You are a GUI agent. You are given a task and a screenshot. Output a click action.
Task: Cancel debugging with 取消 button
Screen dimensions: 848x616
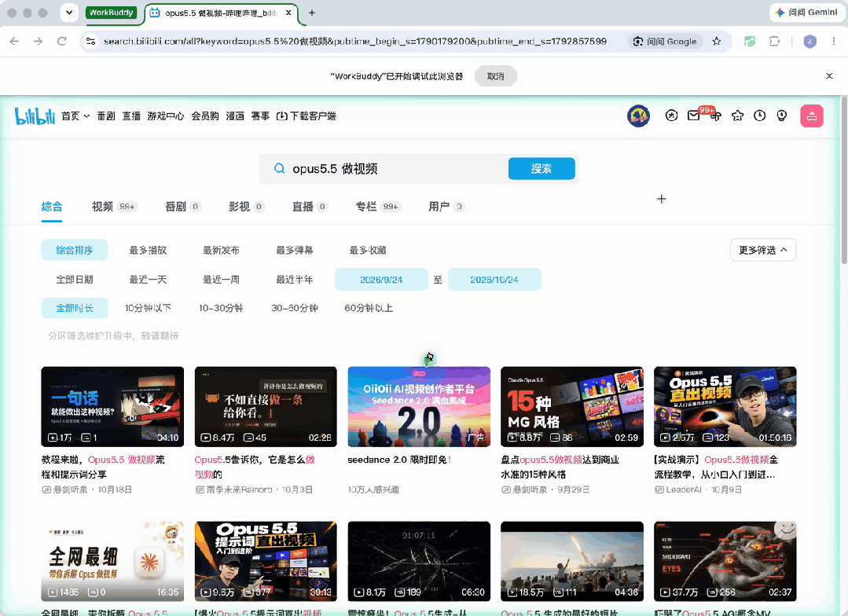click(495, 76)
